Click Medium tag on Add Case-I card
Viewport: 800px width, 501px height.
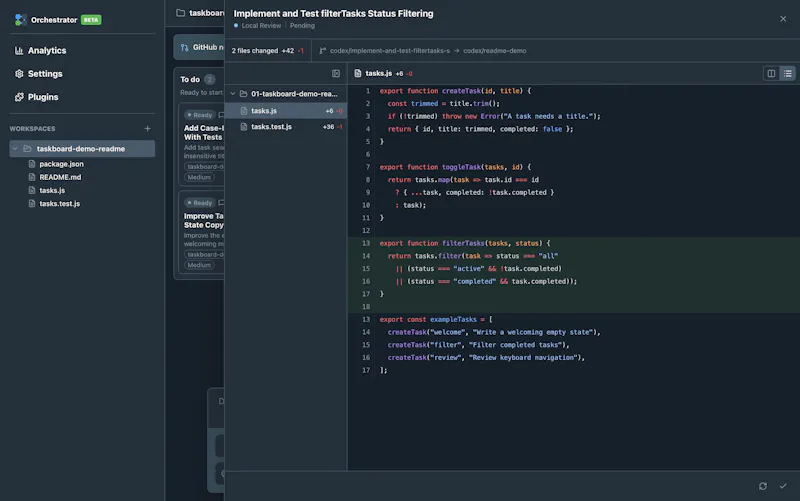tap(199, 177)
